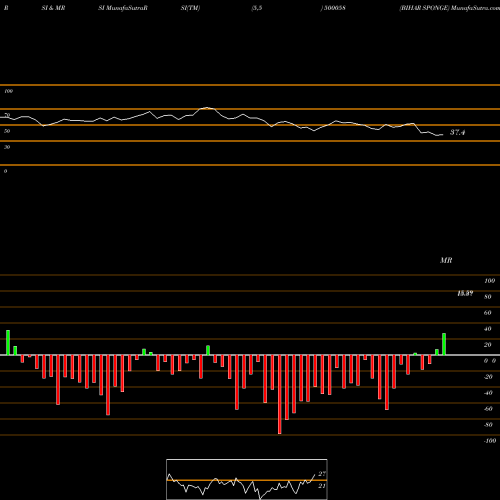Click the 27 label in the mini chart

coord(322,474)
